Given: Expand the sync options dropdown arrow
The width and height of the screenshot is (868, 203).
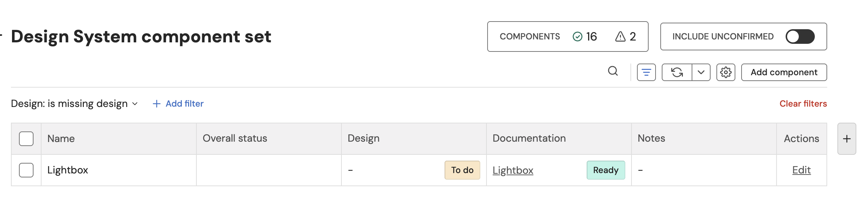Looking at the screenshot, I should click(701, 72).
